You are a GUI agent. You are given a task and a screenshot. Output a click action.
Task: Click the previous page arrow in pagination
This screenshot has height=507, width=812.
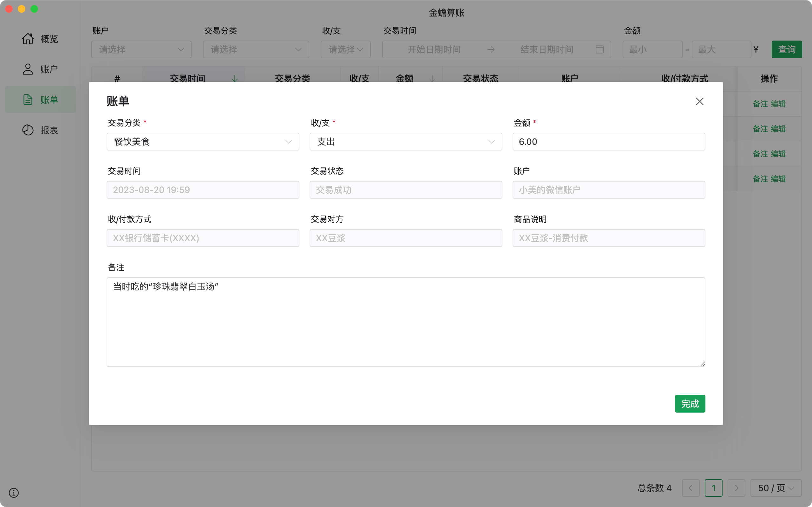691,488
